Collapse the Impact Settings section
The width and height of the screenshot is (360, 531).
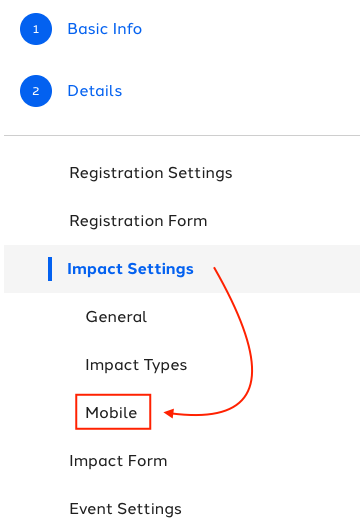tap(130, 269)
